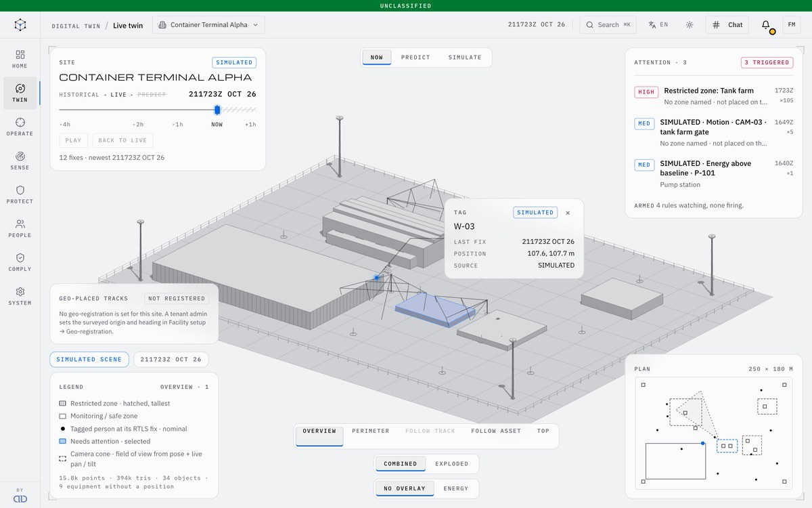Click the 211723Z OCT 26 scene chip
Viewport: 812px width, 508px height.
coord(171,360)
